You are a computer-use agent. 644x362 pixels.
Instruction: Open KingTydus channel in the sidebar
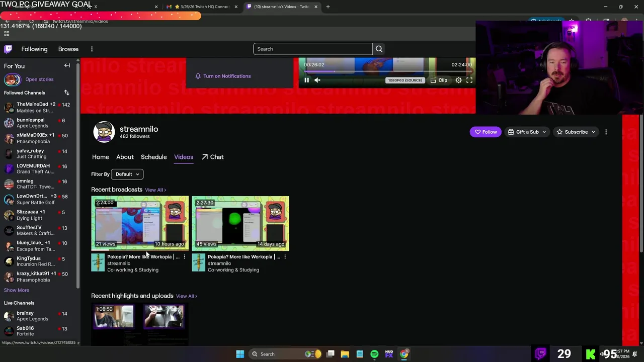39,261
